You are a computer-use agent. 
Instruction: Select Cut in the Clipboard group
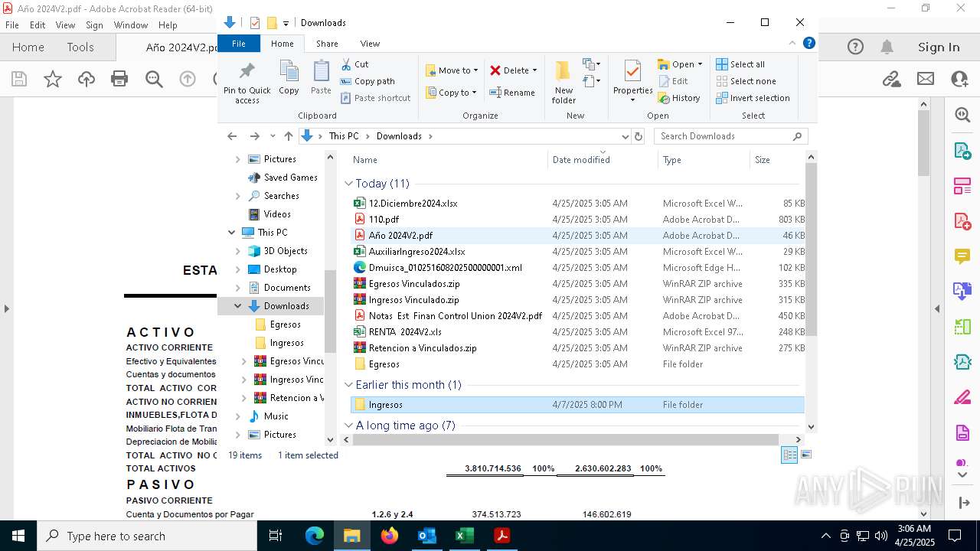pyautogui.click(x=354, y=64)
